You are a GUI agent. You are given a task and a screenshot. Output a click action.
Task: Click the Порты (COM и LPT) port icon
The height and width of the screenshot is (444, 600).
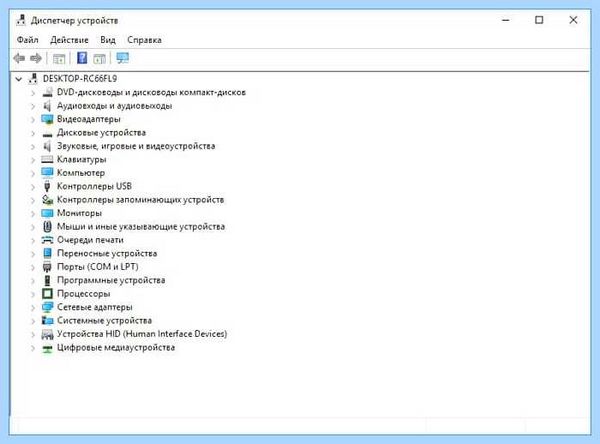click(47, 267)
